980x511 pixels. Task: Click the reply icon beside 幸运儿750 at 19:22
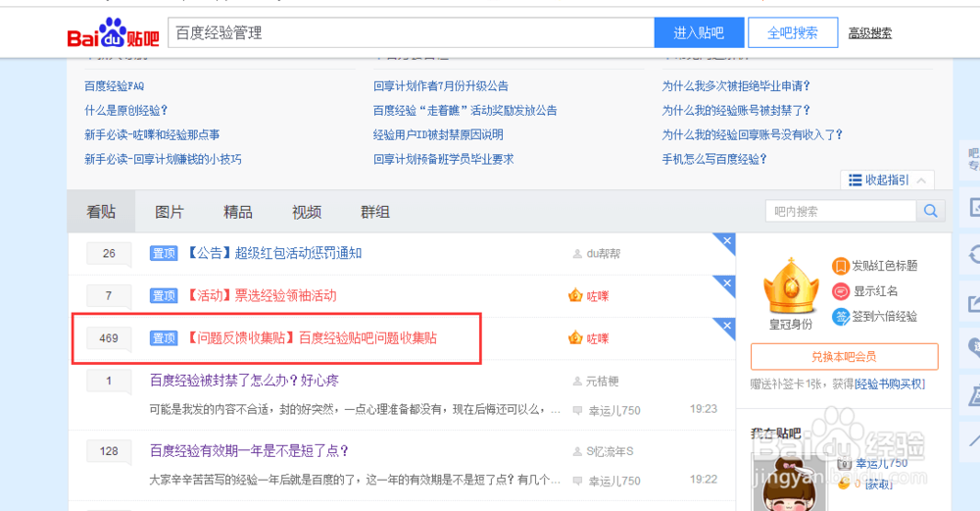577,481
